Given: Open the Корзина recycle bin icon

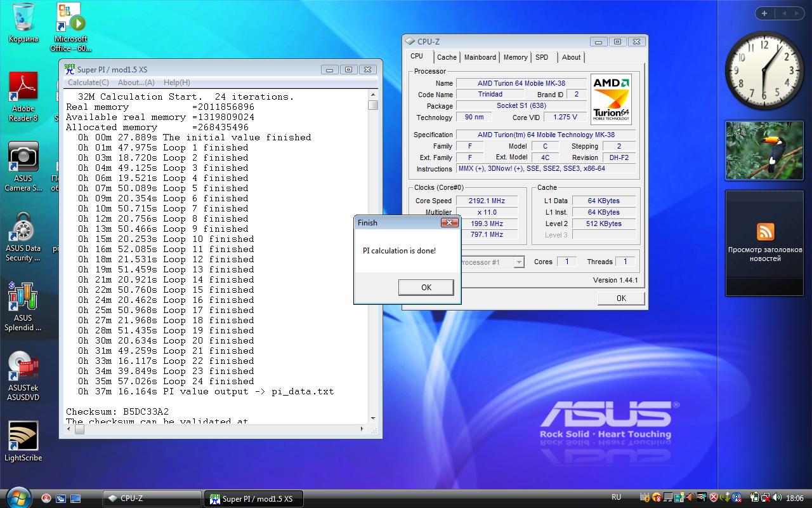Looking at the screenshot, I should 23,23.
